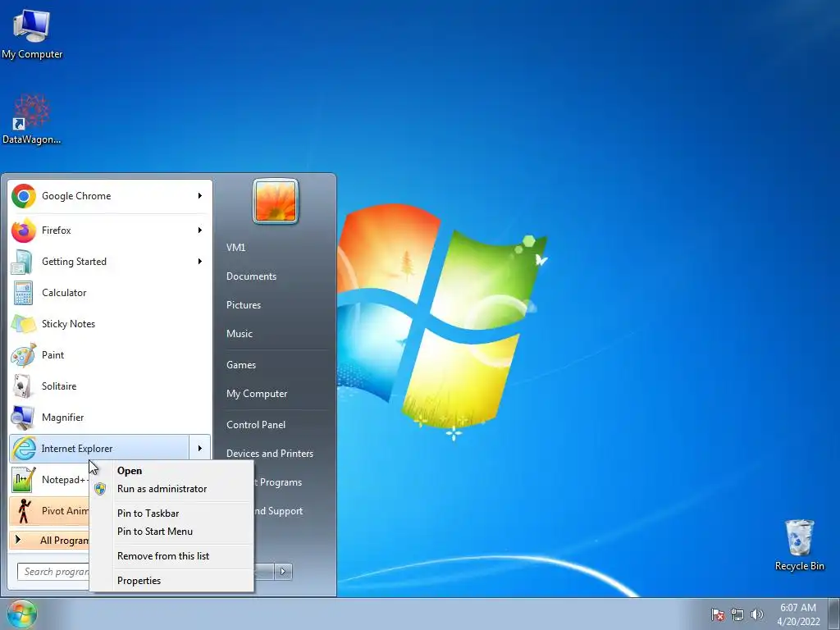
Task: Open Control Panel
Action: (x=256, y=425)
